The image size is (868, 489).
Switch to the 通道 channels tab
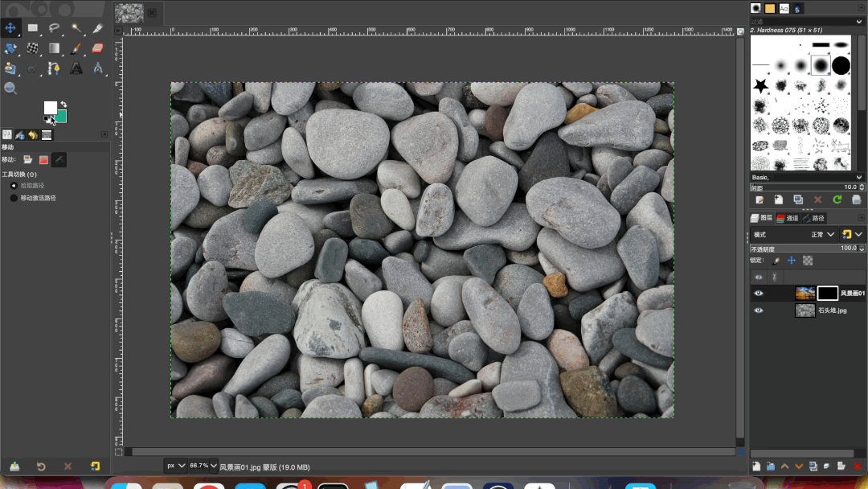pyautogui.click(x=788, y=218)
